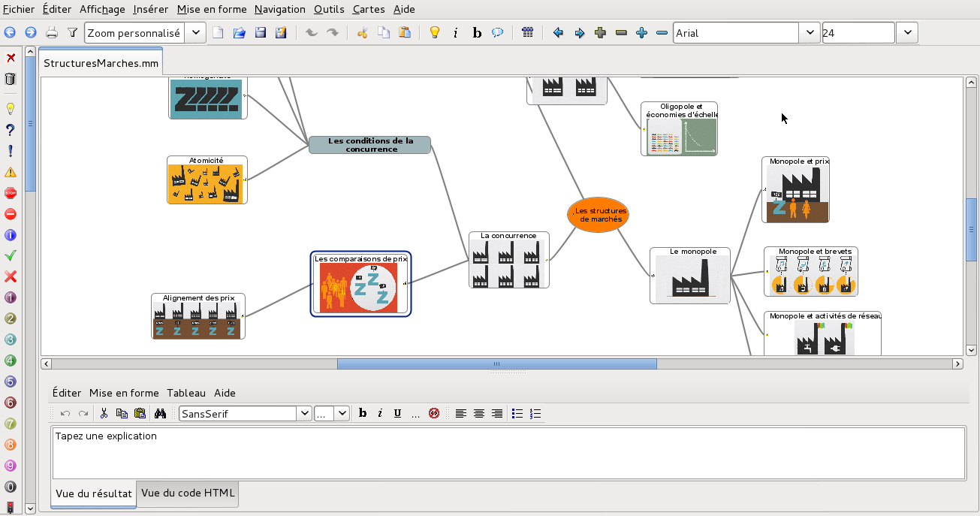Click the binoculars search icon in note editor
The image size is (980, 516).
coord(160,413)
